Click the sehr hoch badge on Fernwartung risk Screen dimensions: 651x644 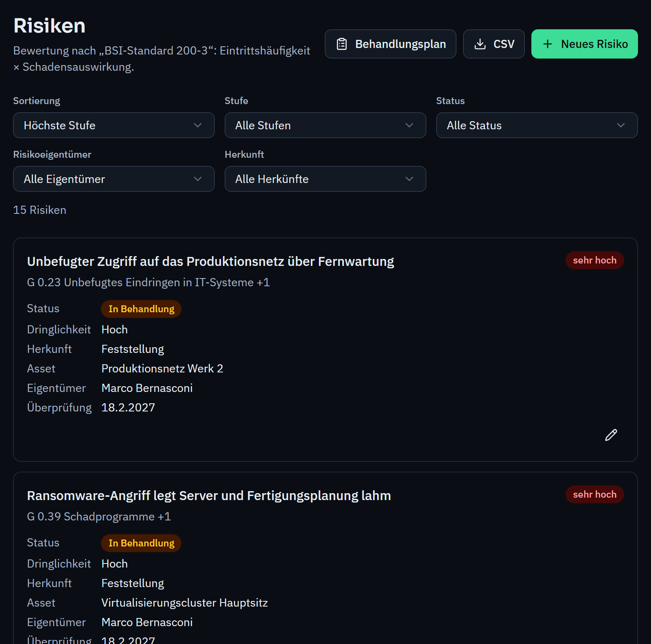(x=594, y=260)
